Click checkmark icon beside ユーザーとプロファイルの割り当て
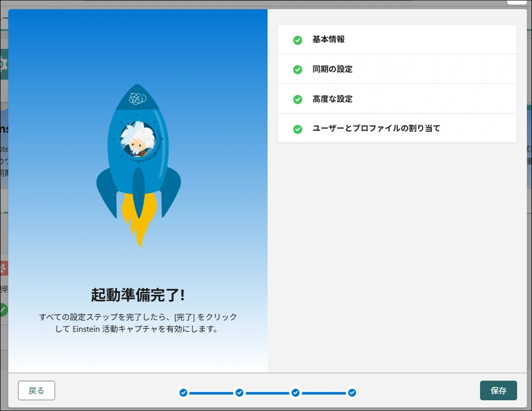 click(x=298, y=129)
